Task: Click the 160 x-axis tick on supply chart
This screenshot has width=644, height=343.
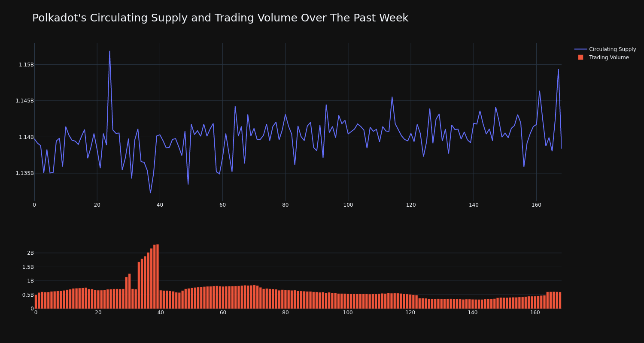Action: pos(536,205)
